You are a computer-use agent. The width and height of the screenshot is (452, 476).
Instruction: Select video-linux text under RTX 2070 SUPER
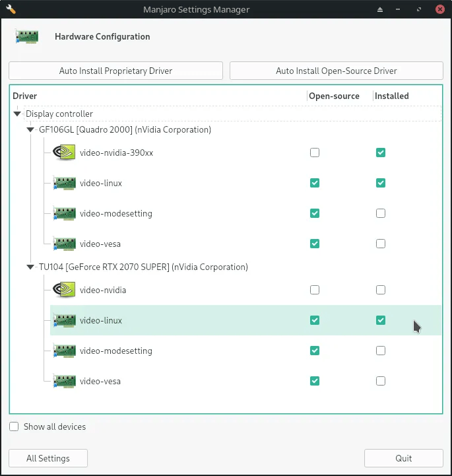click(101, 321)
